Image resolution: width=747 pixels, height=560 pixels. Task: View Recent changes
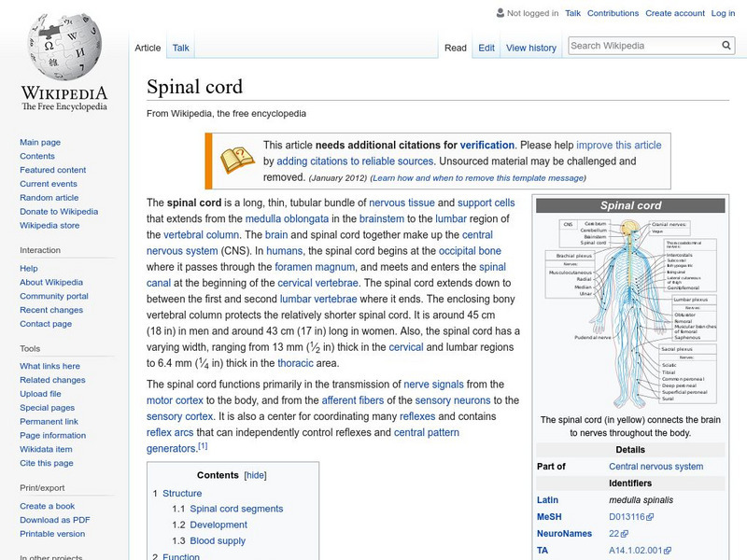click(x=51, y=310)
